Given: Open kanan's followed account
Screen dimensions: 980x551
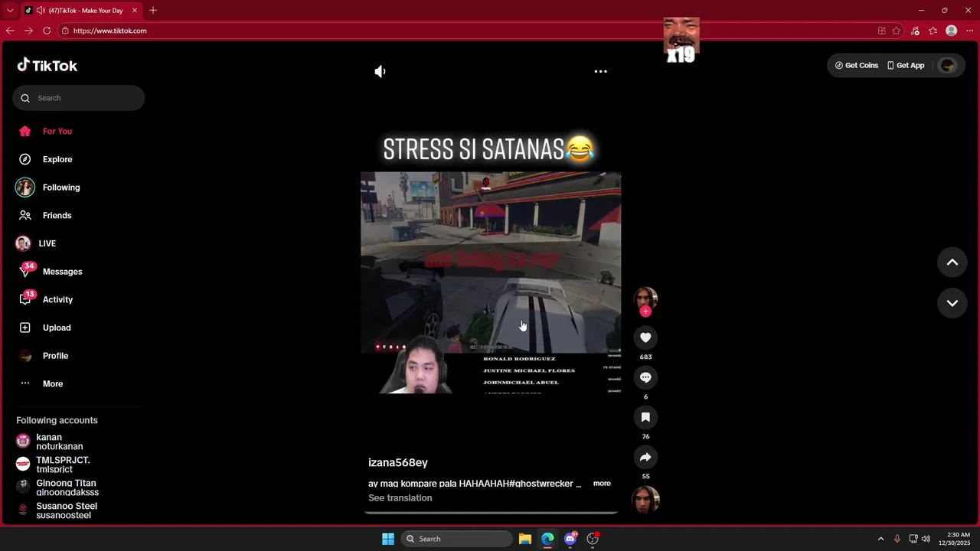Looking at the screenshot, I should pos(60,442).
